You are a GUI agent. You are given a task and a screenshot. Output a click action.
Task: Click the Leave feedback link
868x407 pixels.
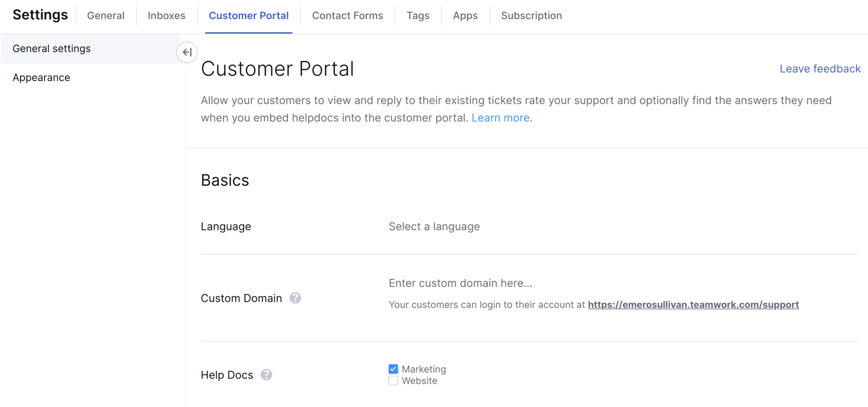click(820, 69)
